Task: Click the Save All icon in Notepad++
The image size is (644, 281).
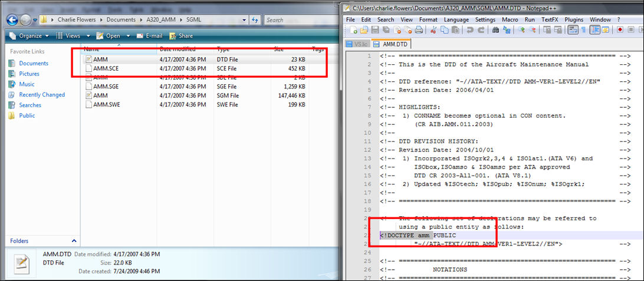Action: click(386, 30)
